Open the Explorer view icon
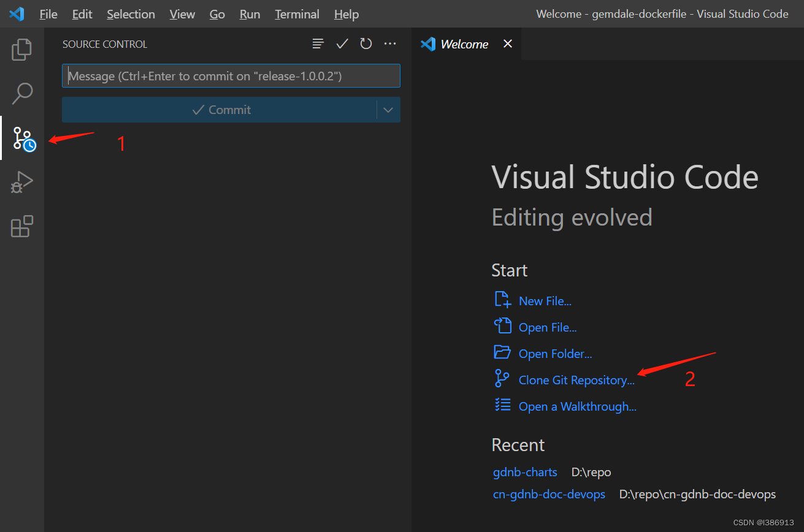 (x=22, y=50)
